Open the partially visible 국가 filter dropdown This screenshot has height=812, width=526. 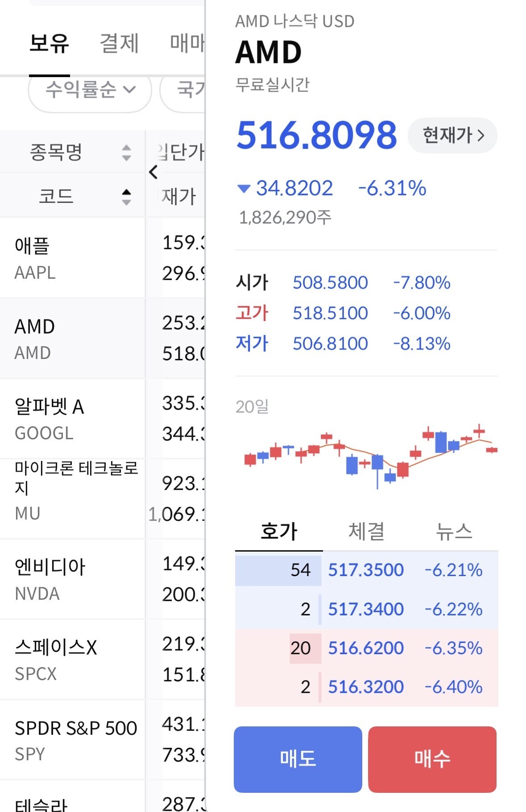pyautogui.click(x=183, y=90)
